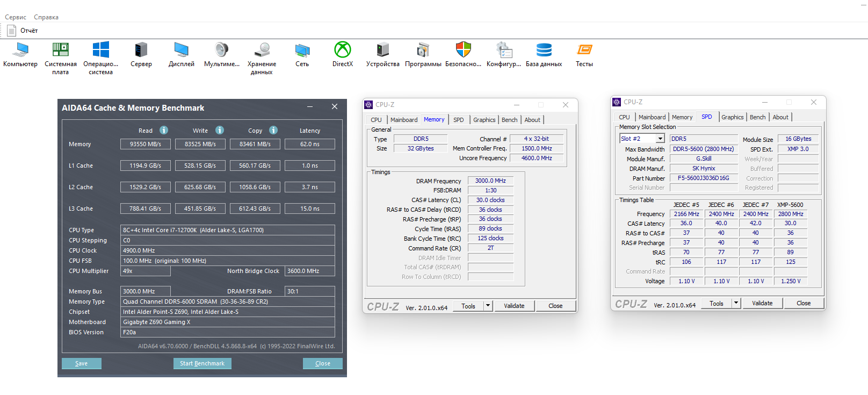Screen dimensions: 868x395
Task: Open the База данных icon
Action: pos(544,50)
